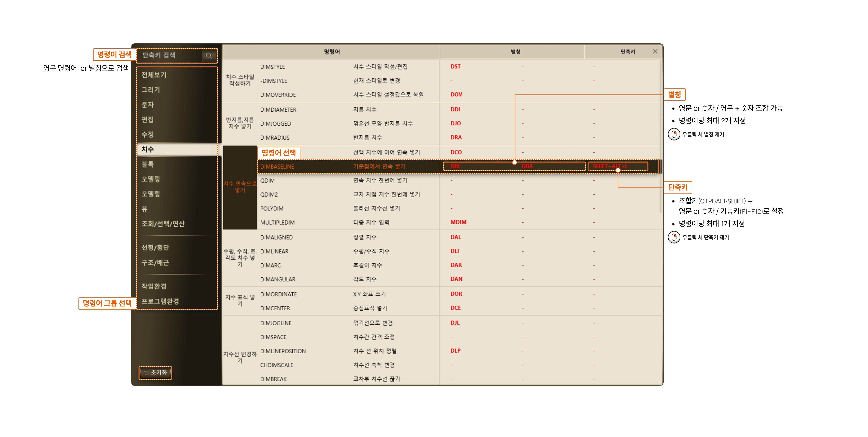Screen dimensions: 868x437
Task: Select the QDIM command row
Action: [267, 180]
